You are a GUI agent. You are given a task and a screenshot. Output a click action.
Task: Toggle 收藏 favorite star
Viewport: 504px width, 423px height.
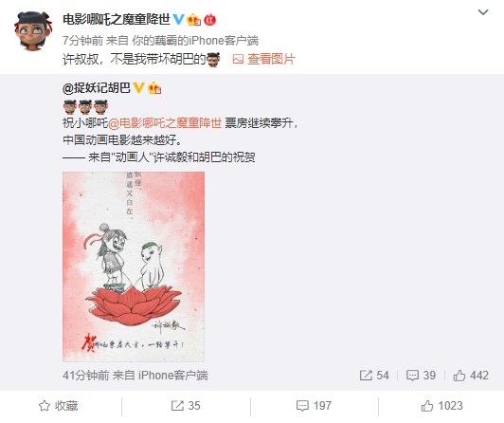pyautogui.click(x=58, y=406)
